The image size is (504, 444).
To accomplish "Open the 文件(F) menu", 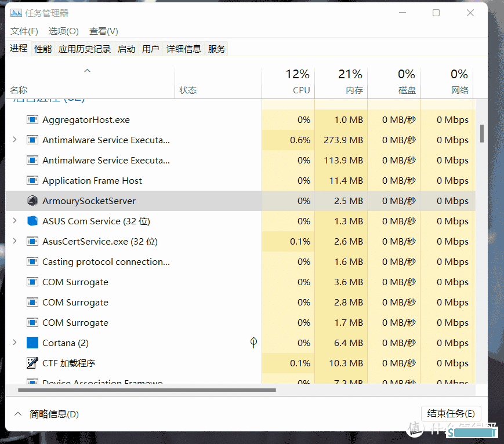I will tap(24, 31).
